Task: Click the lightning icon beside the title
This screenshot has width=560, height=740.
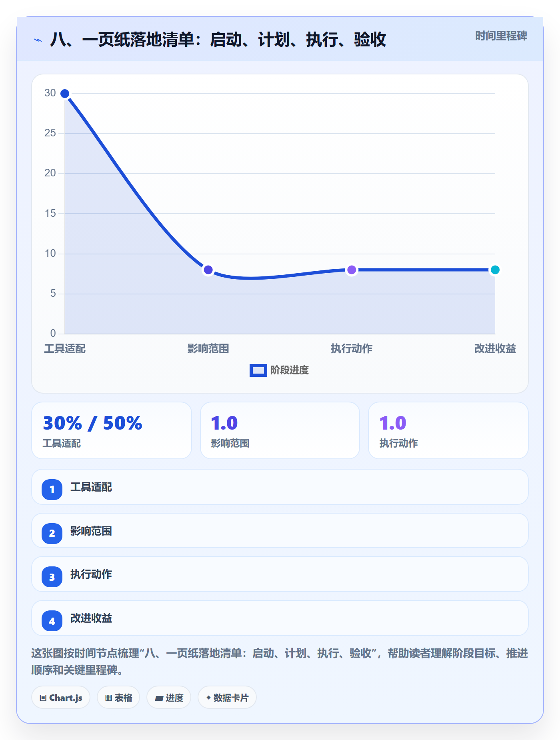Action: (x=38, y=40)
